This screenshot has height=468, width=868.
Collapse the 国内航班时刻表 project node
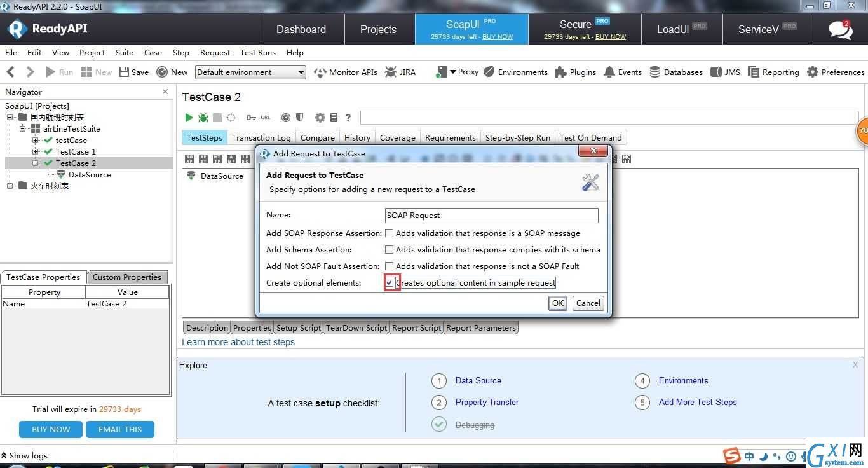click(10, 117)
